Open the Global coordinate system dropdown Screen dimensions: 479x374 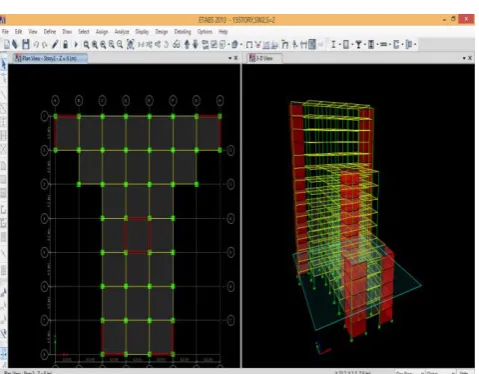441,372
